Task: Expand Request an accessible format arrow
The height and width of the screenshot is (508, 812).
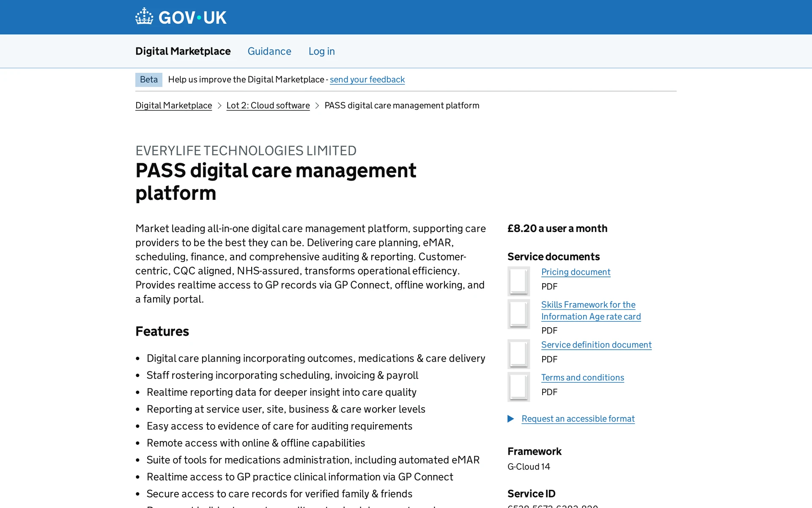Action: click(x=511, y=419)
